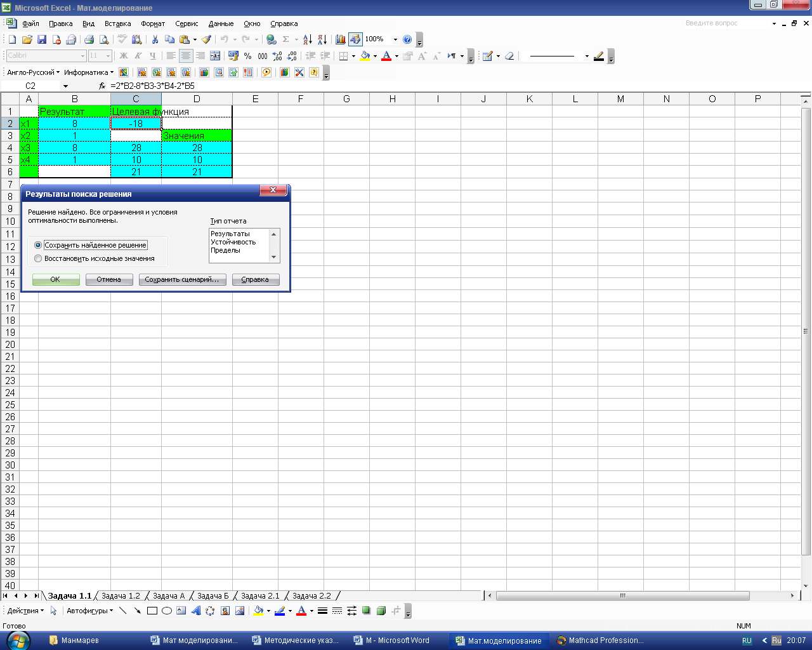
Task: Open the Автофигуры shapes menu
Action: 89,611
